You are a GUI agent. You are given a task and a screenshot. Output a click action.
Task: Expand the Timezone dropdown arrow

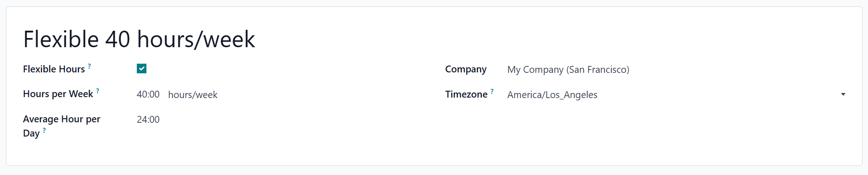point(843,94)
